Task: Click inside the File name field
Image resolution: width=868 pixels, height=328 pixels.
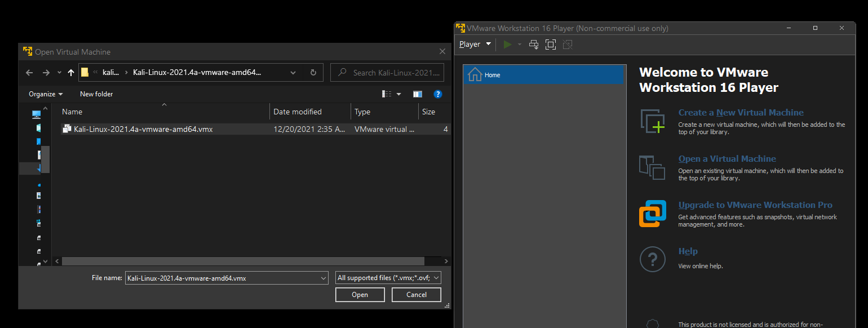Action: pos(222,278)
